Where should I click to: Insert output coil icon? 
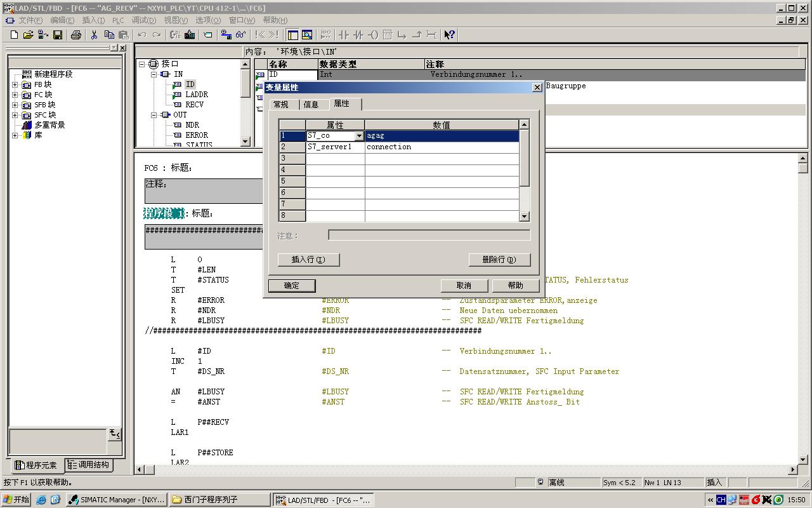tap(373, 35)
